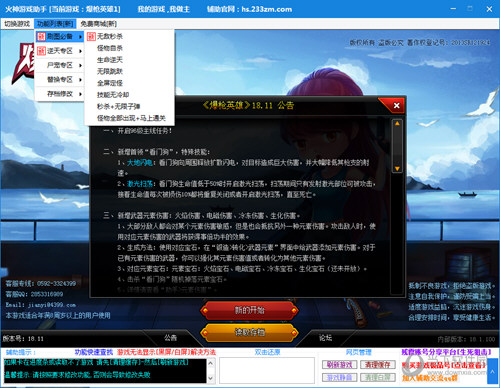Click the 网页管理 label
The width and height of the screenshot is (500, 388).
tap(358, 352)
